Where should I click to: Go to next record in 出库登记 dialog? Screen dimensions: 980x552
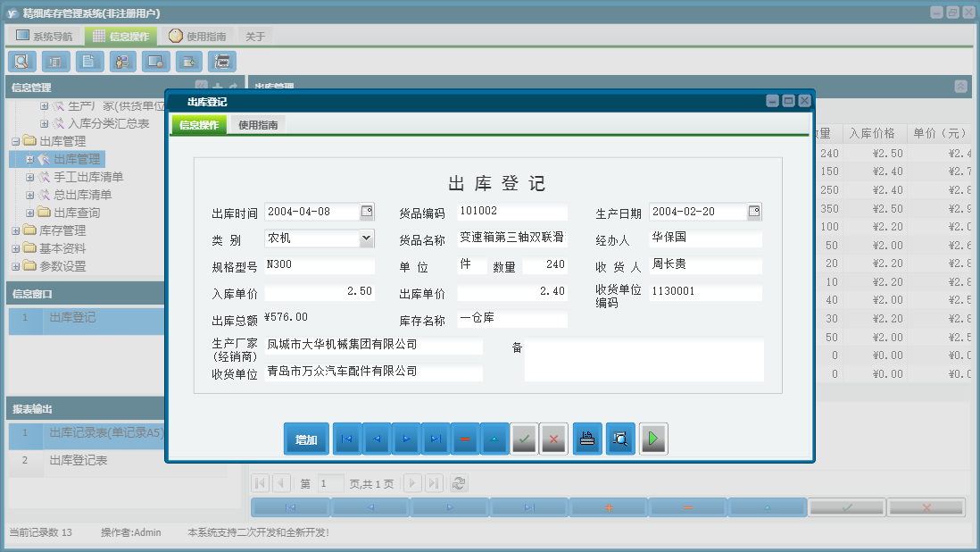[x=406, y=439]
